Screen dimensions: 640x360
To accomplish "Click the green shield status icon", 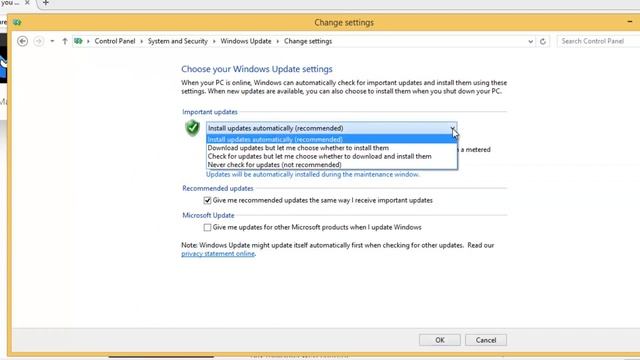I will [192, 128].
